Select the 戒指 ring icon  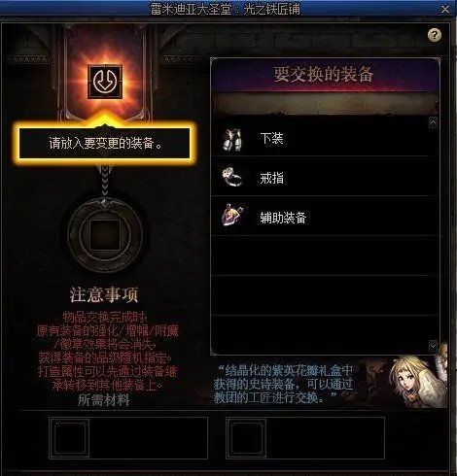(232, 178)
